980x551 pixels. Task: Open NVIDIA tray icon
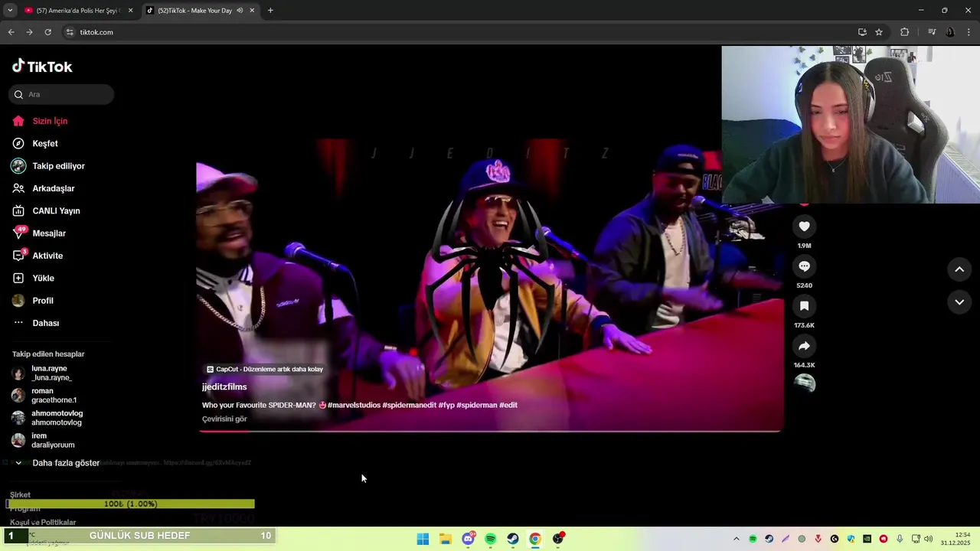tap(867, 539)
